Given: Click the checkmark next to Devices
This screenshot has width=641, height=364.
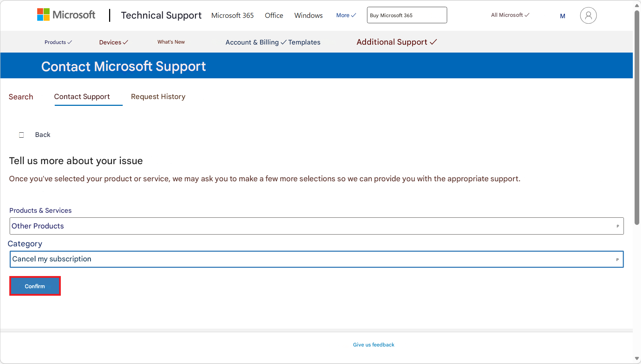Looking at the screenshot, I should tap(125, 42).
